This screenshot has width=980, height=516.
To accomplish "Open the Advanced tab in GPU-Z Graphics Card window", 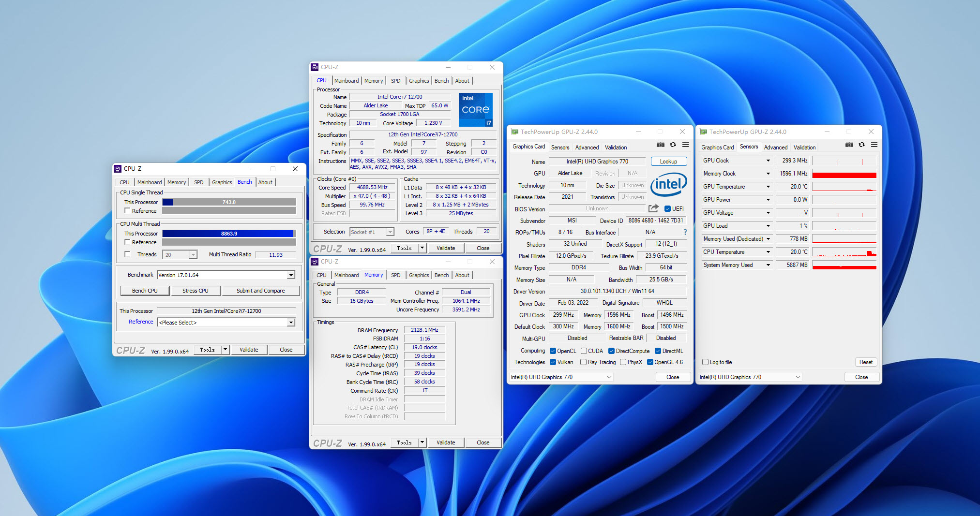I will click(587, 147).
